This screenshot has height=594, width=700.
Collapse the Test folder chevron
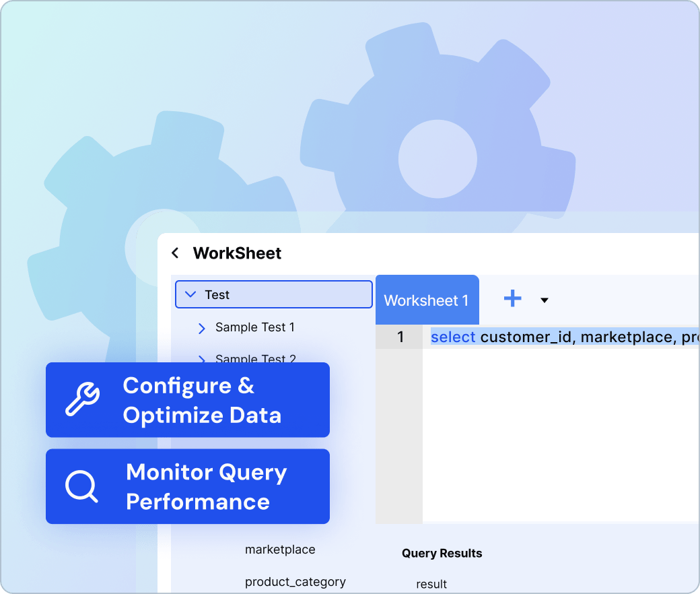tap(190, 294)
